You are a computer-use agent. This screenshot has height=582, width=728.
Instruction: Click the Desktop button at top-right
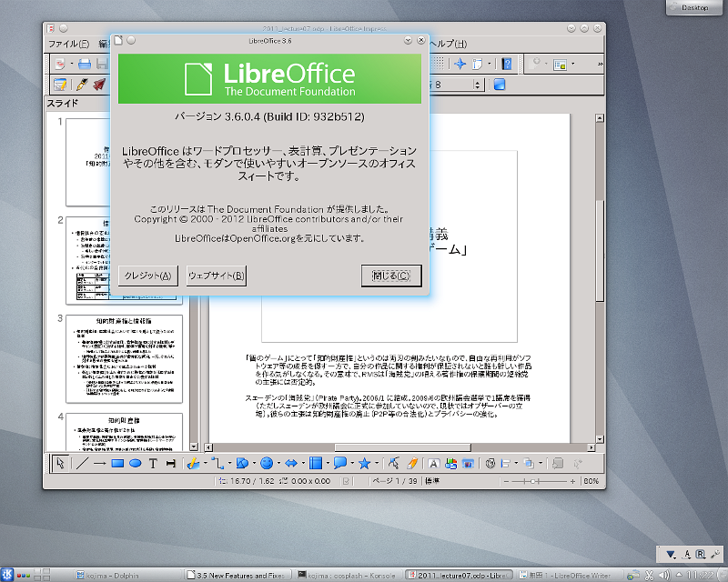click(694, 7)
